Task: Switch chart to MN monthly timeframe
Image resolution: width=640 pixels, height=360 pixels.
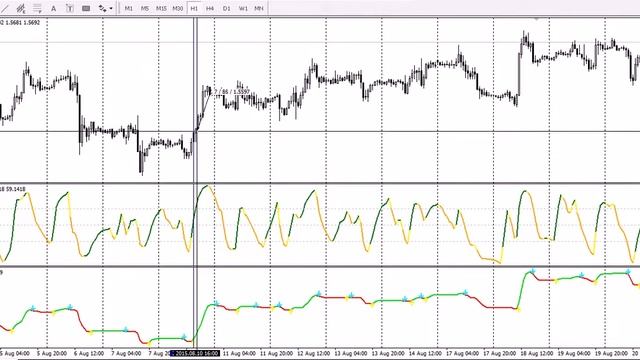Action: (259, 8)
